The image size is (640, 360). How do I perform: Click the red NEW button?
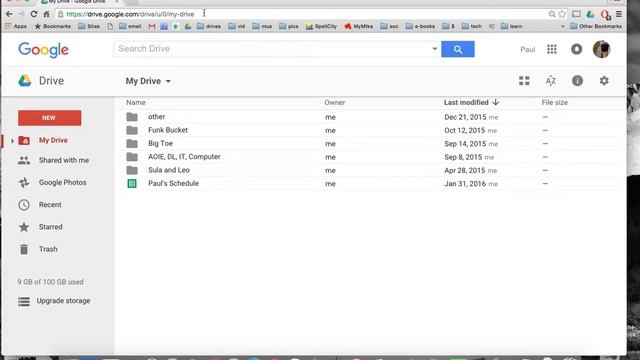pyautogui.click(x=49, y=118)
